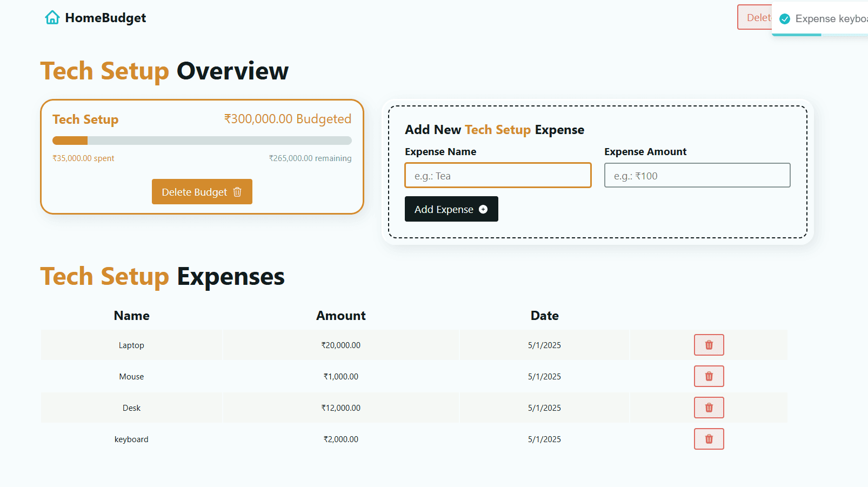Click the ₹20,000.00 amount cell

coord(341,345)
